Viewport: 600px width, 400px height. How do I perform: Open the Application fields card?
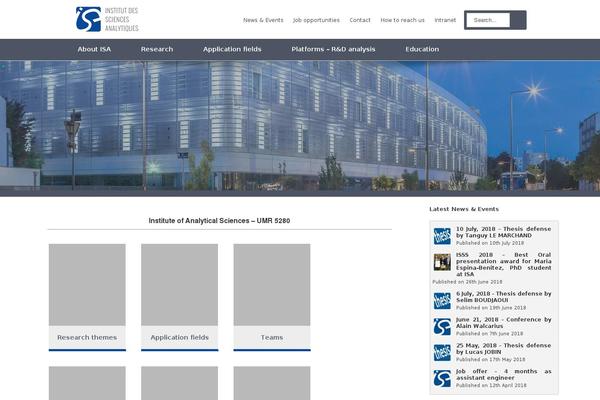[x=179, y=297]
